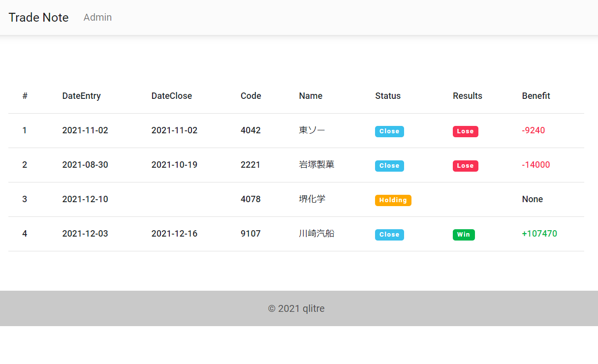Click the Lose badge for code 4042
Screen dimensions: 598x364
[x=466, y=131]
